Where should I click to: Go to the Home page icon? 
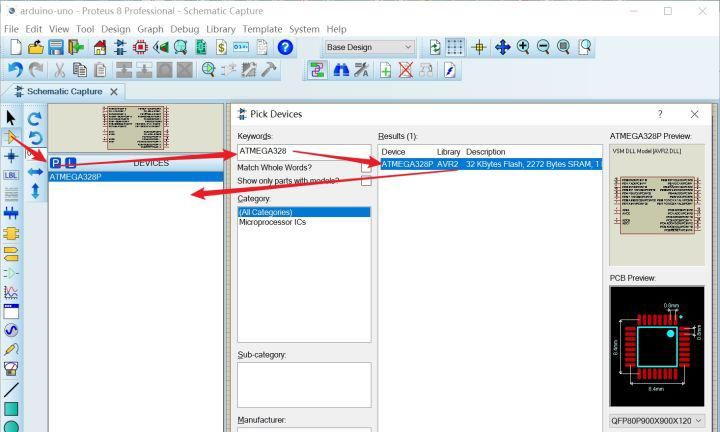100,47
